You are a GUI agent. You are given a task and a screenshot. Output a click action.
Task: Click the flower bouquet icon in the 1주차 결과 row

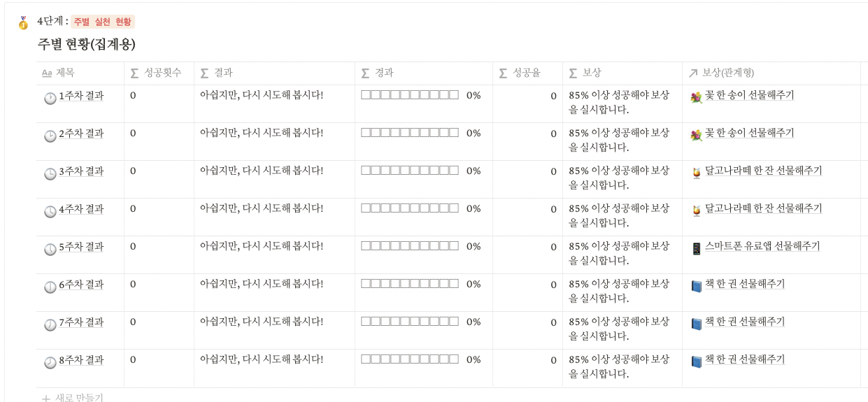click(x=696, y=98)
